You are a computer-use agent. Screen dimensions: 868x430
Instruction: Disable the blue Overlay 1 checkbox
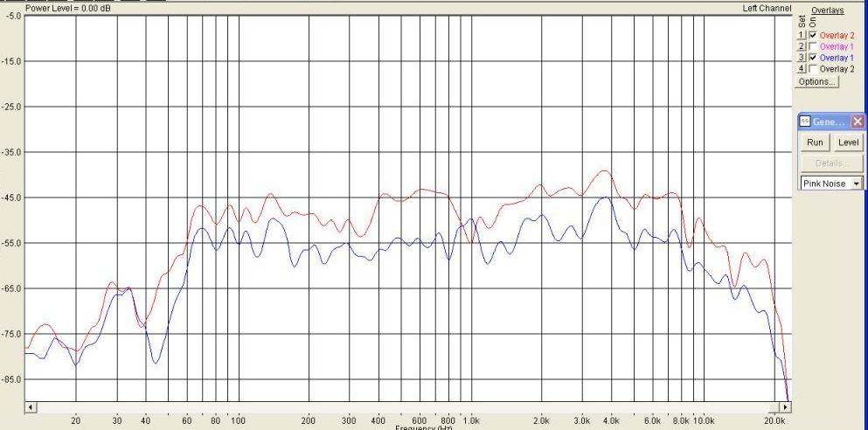pos(813,58)
